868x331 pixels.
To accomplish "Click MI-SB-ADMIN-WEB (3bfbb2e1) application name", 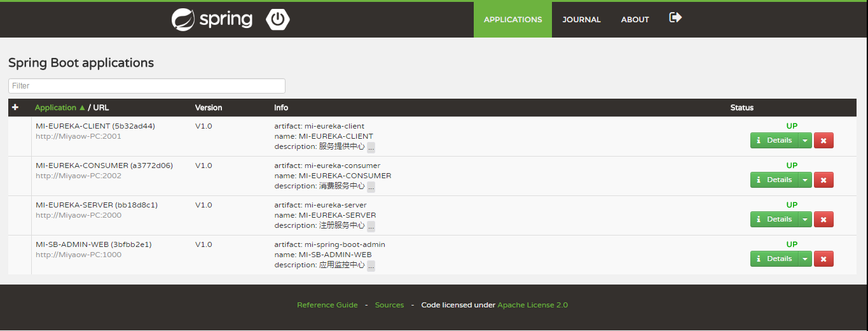I will point(93,244).
